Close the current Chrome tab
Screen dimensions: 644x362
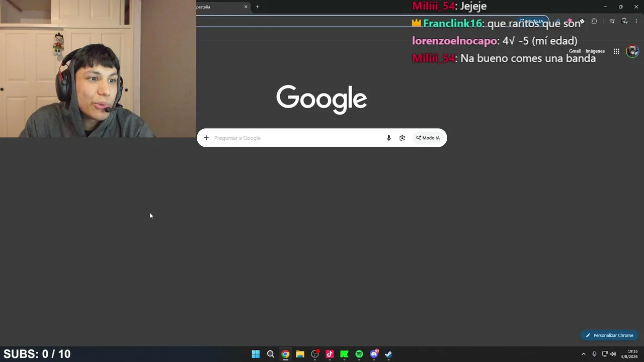pos(246,7)
